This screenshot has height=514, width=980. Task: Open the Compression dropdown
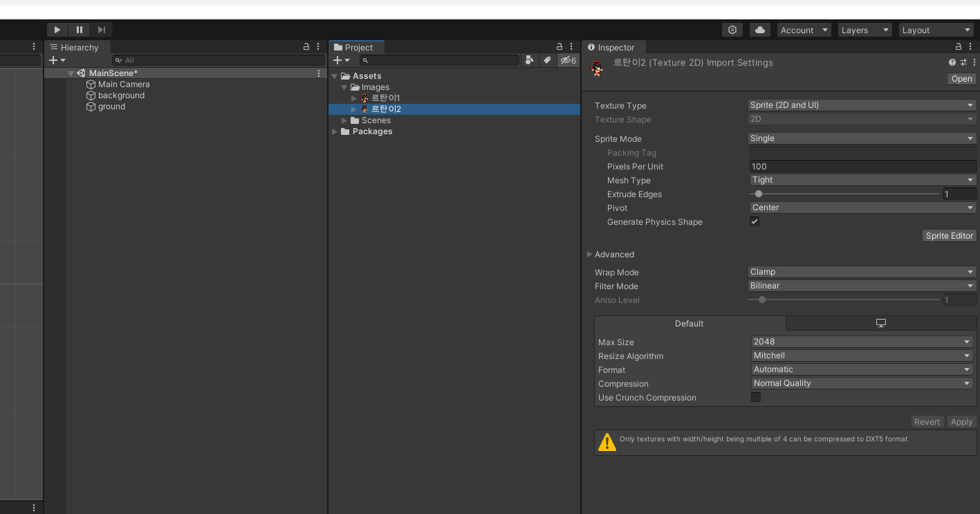[x=862, y=383]
